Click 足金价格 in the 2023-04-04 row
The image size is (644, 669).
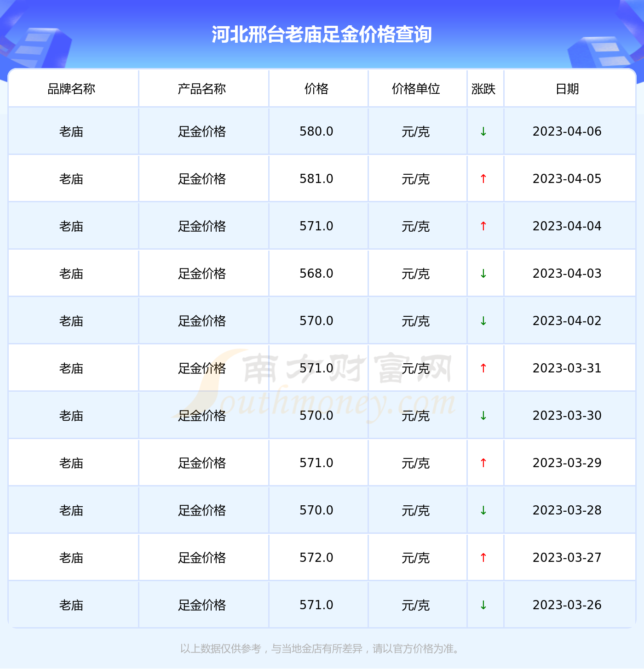point(202,226)
